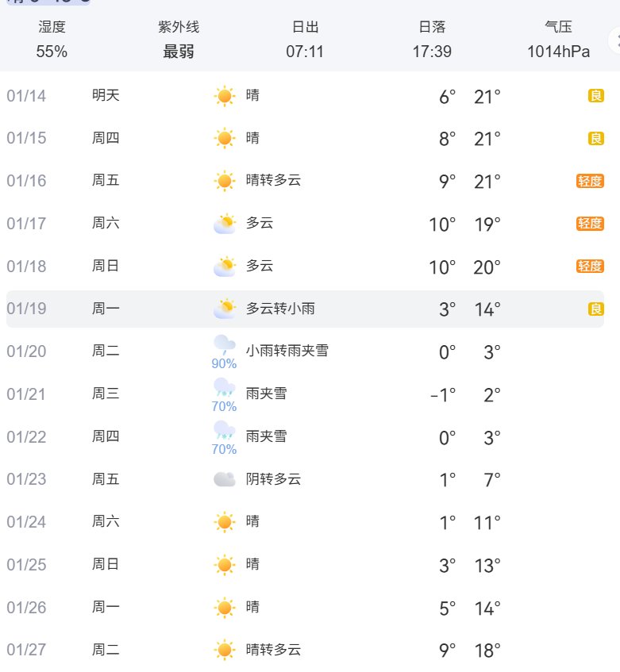Select the sun icon beside 晴转多云 on 01/16
The width and height of the screenshot is (620, 672).
coord(225,181)
